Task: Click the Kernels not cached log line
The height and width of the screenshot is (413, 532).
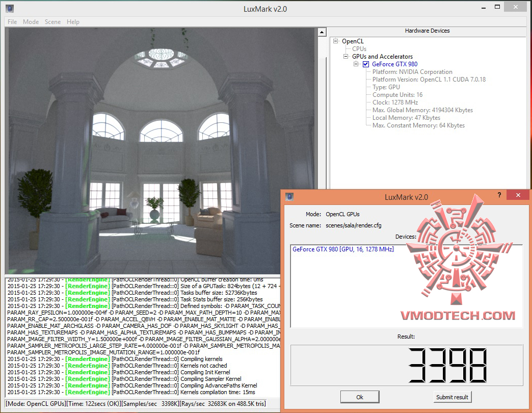Action: 117,366
